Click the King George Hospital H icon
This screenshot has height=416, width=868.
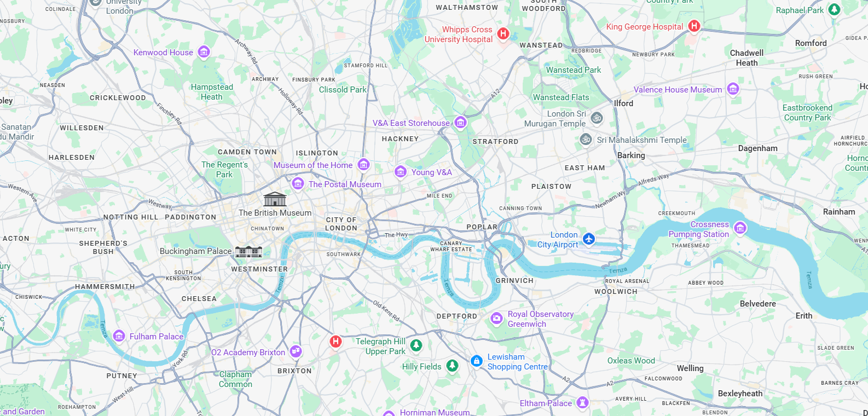[694, 26]
